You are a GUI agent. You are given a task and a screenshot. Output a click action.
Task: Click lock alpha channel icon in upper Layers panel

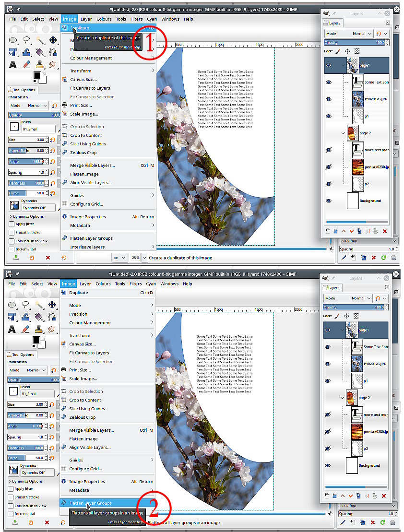point(357,51)
